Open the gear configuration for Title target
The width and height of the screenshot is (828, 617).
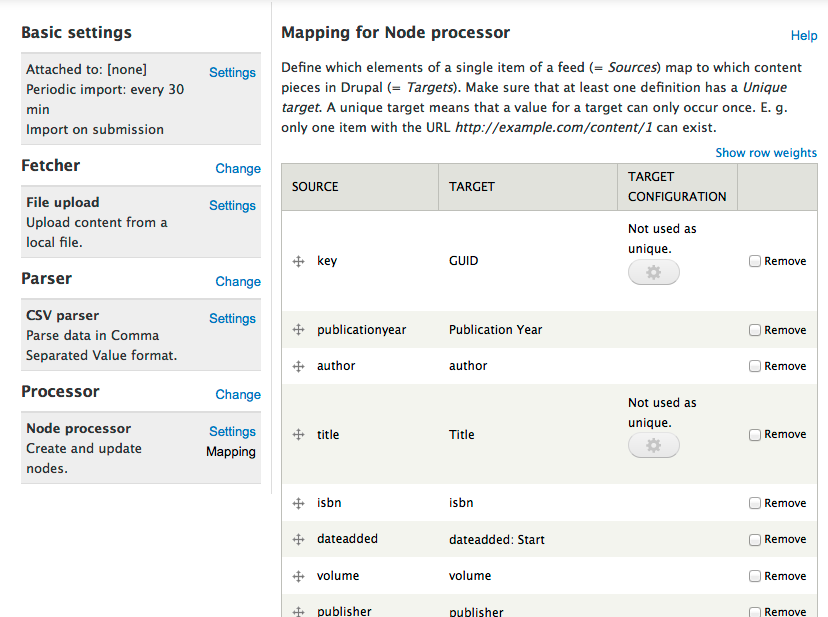653,446
